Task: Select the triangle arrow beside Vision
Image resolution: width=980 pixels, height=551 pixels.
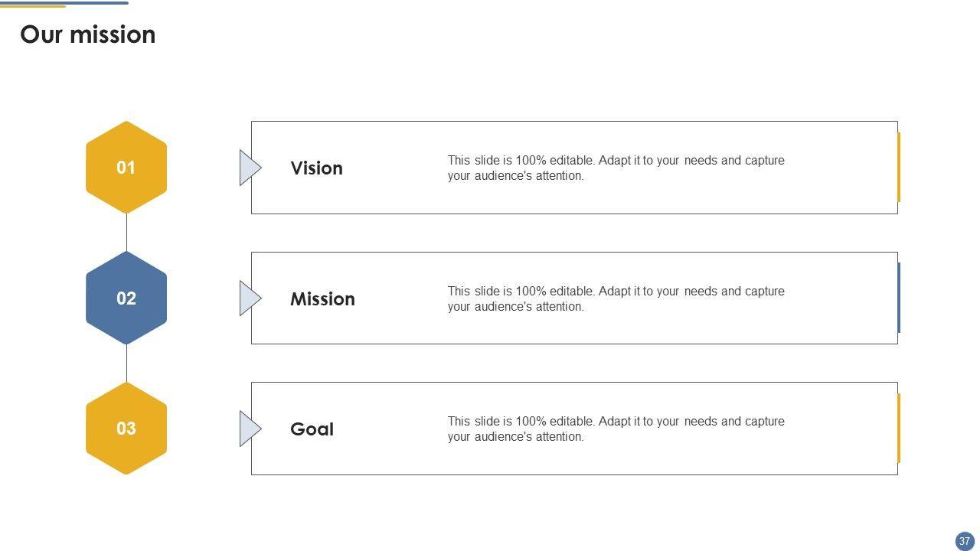Action: pos(249,168)
